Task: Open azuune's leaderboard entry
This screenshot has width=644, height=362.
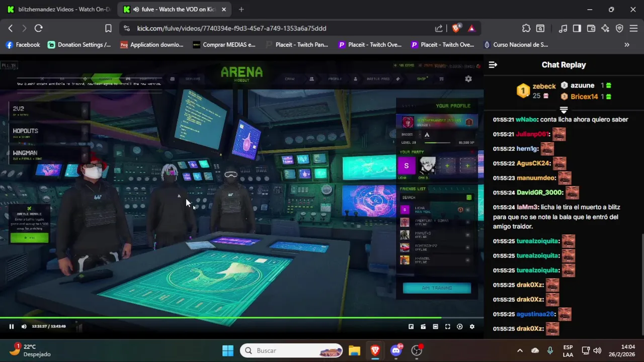Action: [x=586, y=85]
